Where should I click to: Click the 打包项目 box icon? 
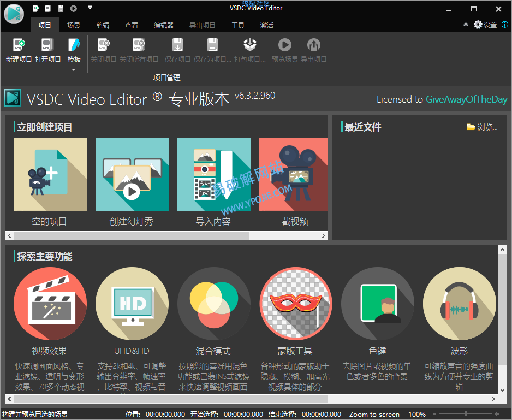(x=250, y=45)
